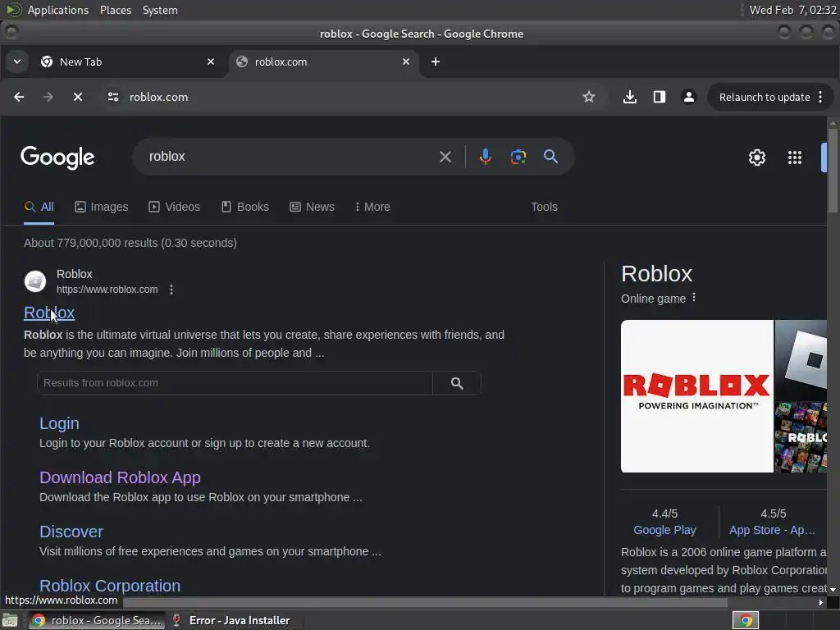Open the Places menu
This screenshot has width=840, height=630.
click(x=115, y=10)
